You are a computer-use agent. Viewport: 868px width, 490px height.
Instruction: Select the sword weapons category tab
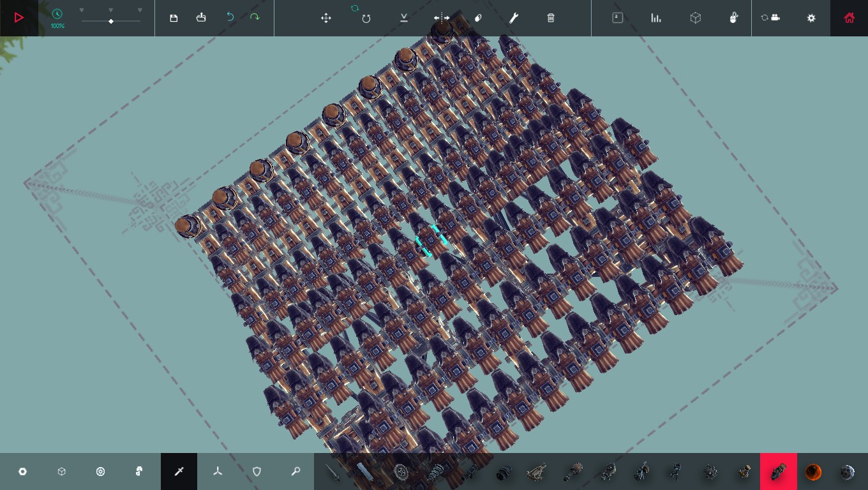179,471
